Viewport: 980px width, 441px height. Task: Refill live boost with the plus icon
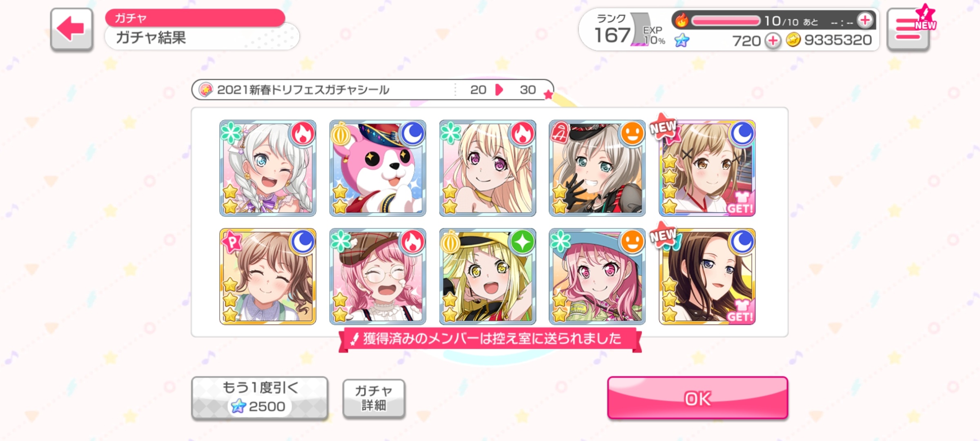point(865,20)
